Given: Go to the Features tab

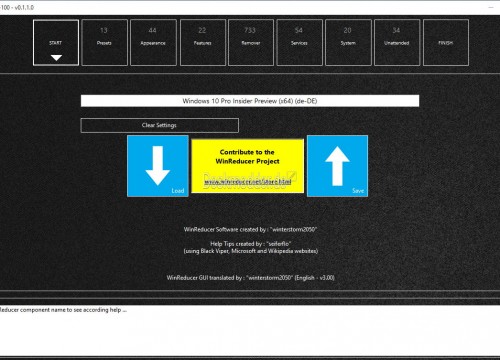Looking at the screenshot, I should tap(203, 42).
